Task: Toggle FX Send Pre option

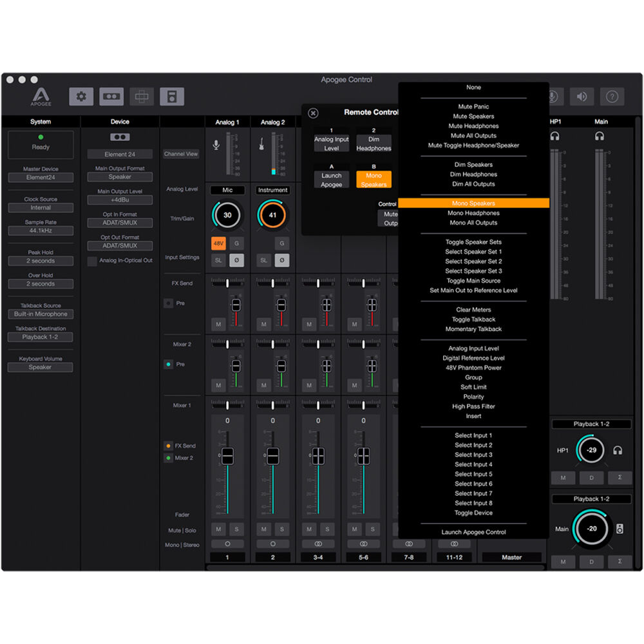Action: [x=169, y=303]
